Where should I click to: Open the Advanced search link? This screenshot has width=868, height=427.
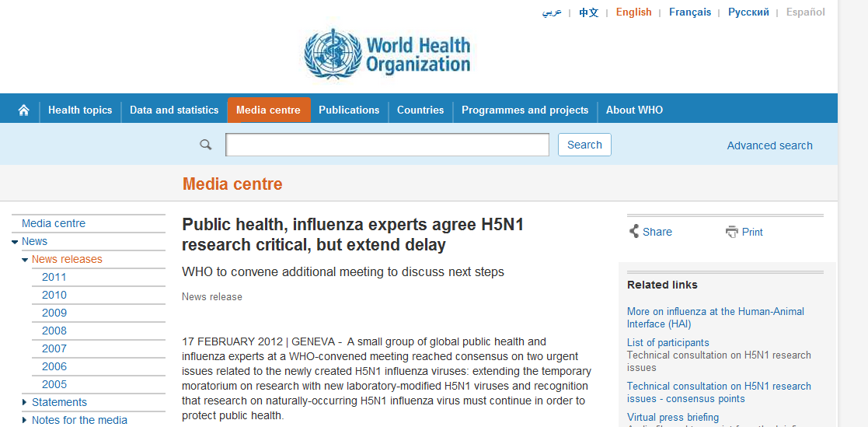coord(769,145)
